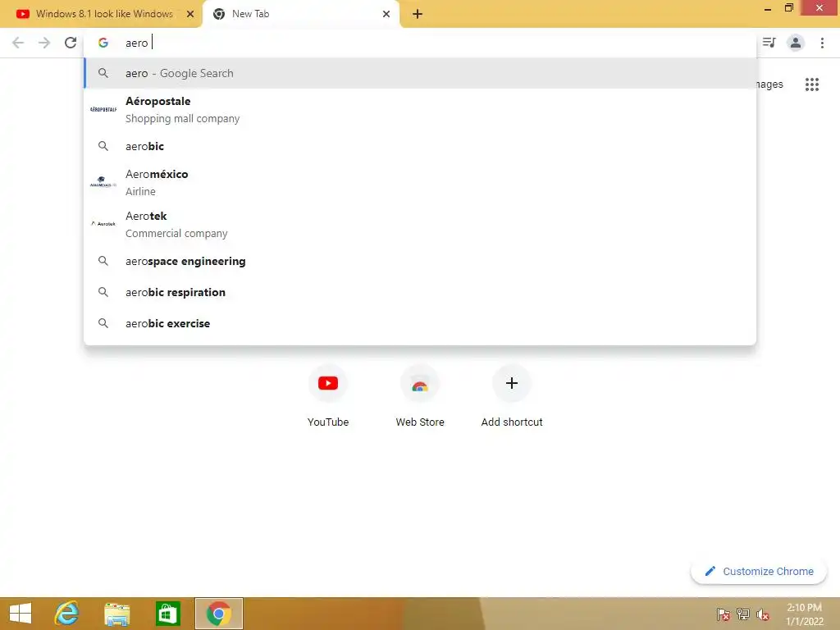
Task: Select the 'aero - Google Search' suggestion
Action: coord(420,73)
